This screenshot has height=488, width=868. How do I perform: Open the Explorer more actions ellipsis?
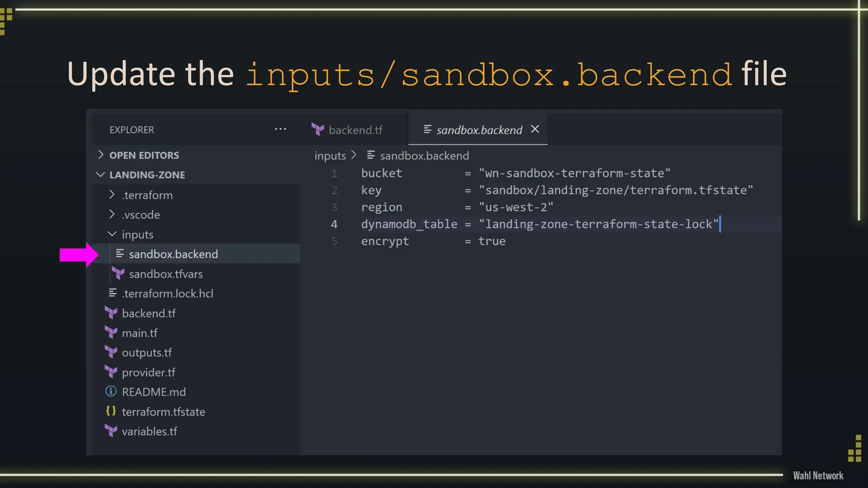(x=280, y=129)
